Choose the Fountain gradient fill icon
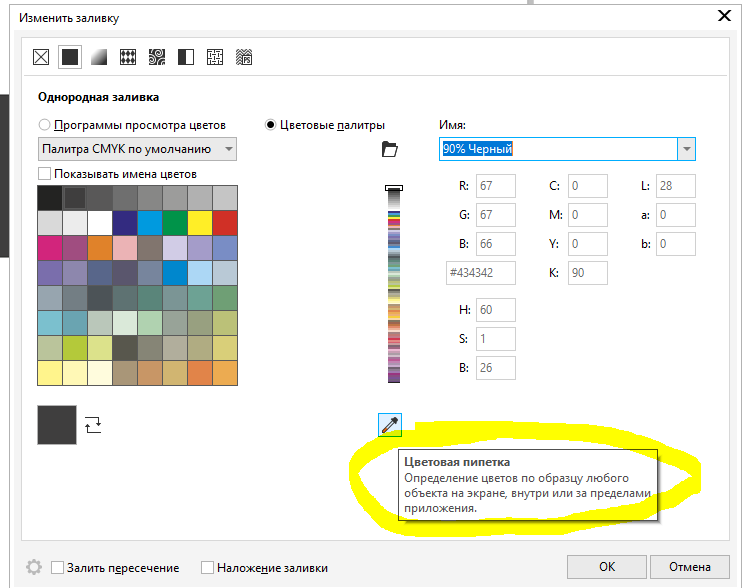Screen dimensions: 742x588 (99, 57)
